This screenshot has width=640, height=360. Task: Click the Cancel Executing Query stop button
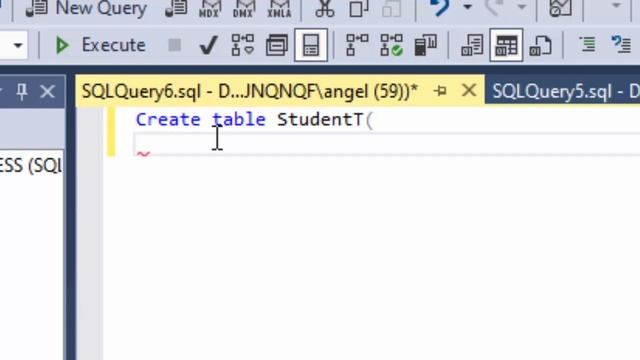[x=174, y=45]
